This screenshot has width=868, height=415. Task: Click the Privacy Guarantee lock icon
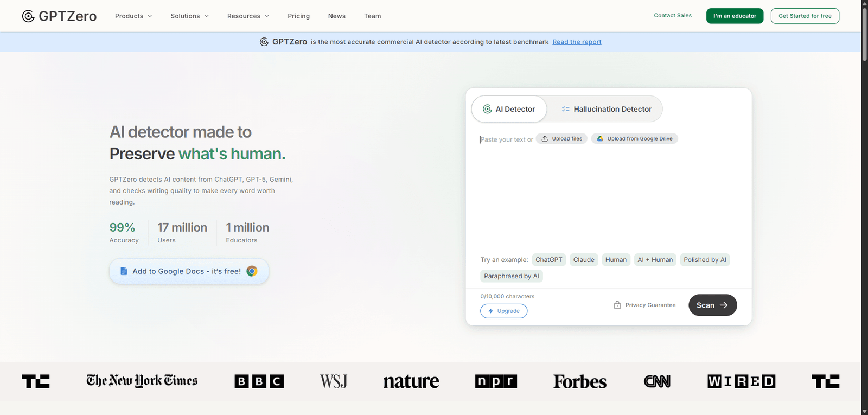(x=617, y=305)
